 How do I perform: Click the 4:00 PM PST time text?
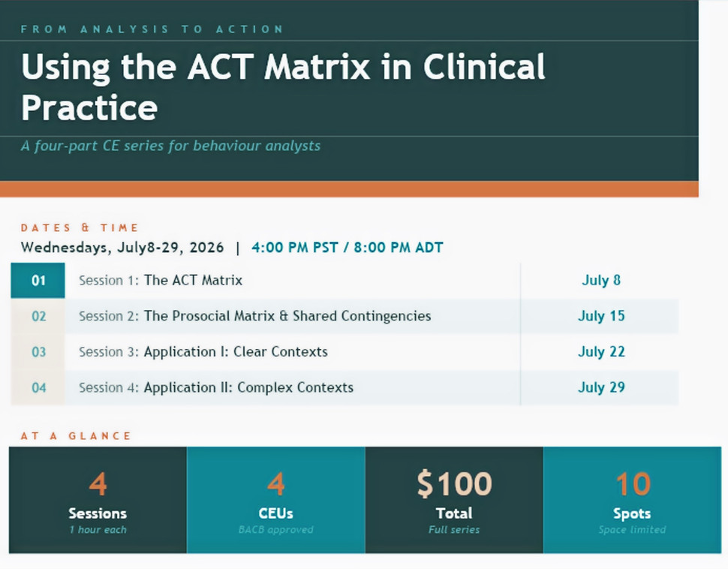click(294, 248)
